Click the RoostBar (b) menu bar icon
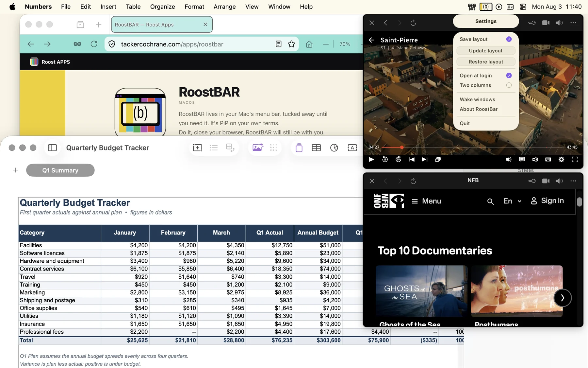The width and height of the screenshot is (588, 368). [486, 7]
